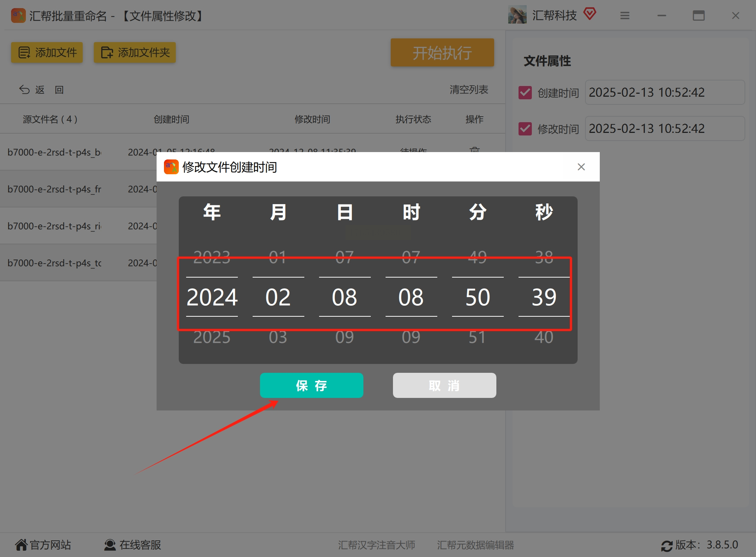Click the 创建时间 date input field

(x=665, y=92)
